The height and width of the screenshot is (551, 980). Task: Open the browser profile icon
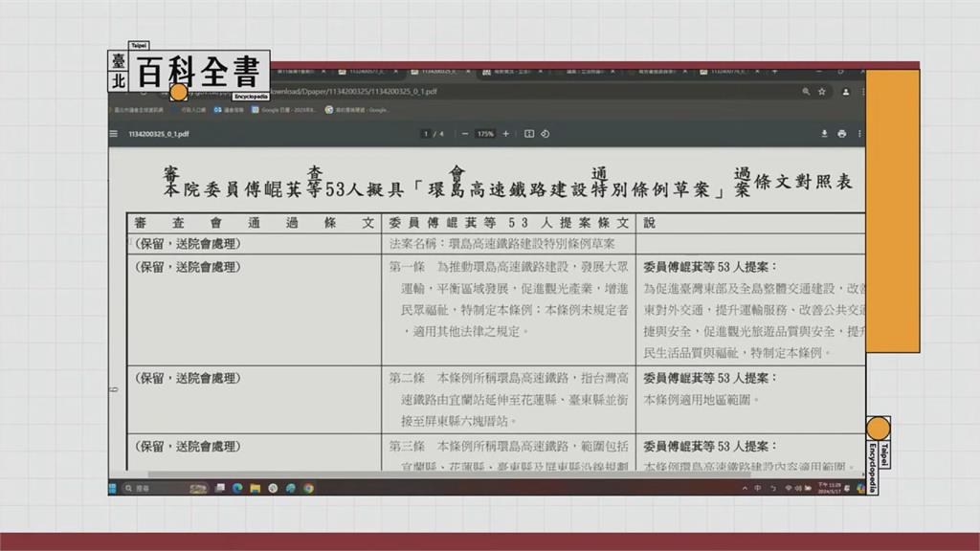pyautogui.click(x=846, y=92)
